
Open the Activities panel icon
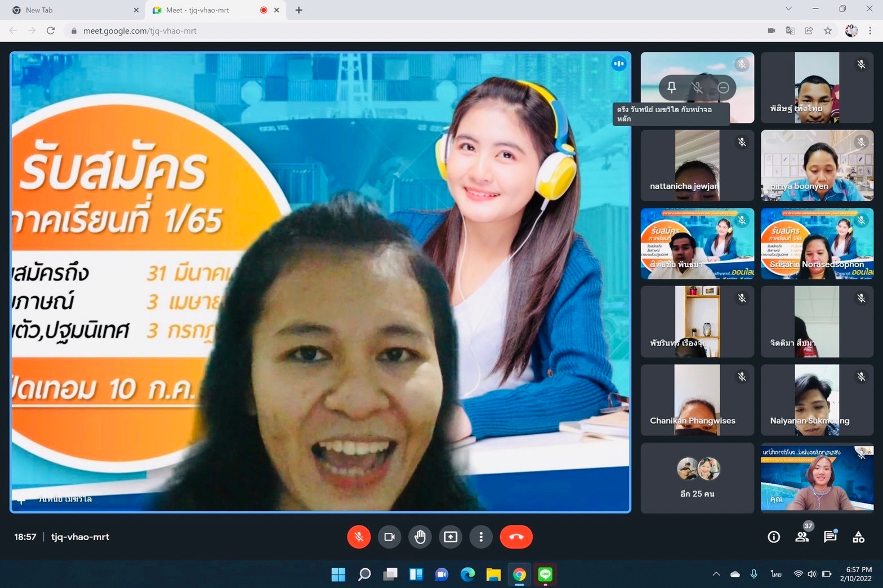[858, 537]
